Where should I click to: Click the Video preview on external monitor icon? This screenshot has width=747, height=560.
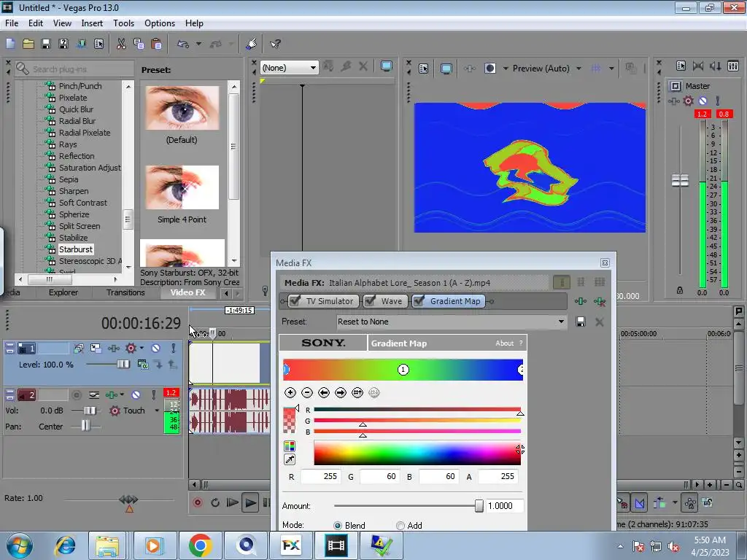(x=446, y=68)
